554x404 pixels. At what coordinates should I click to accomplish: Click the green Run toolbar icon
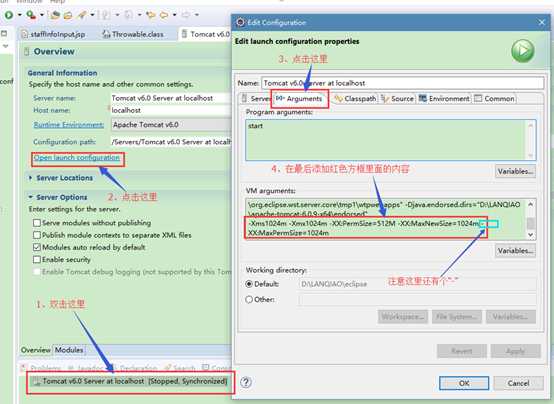[9, 15]
